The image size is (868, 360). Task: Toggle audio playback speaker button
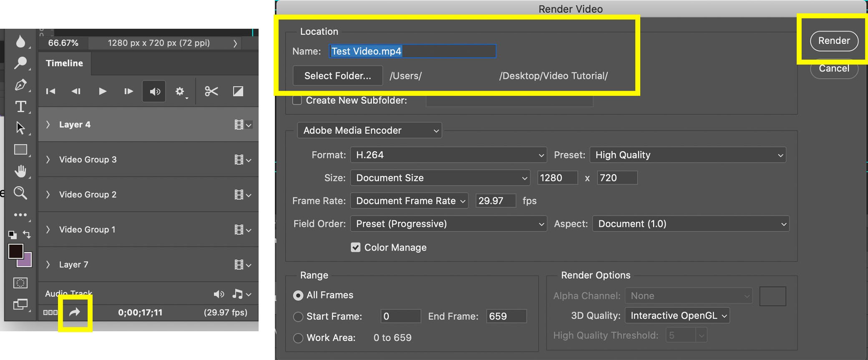pos(154,91)
